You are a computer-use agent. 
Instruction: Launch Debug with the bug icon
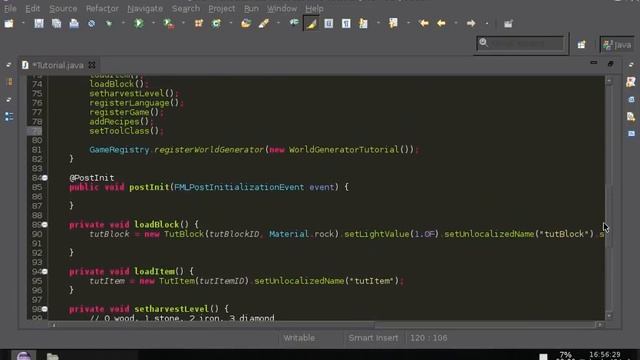click(x=109, y=24)
